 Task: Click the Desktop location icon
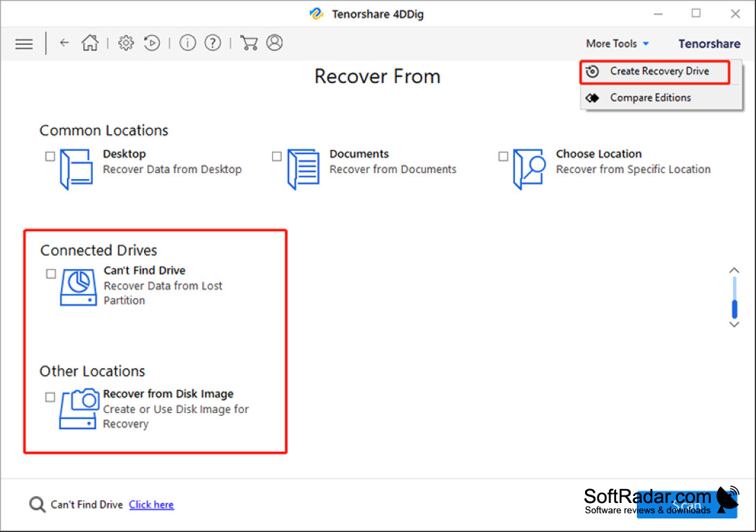(76, 169)
